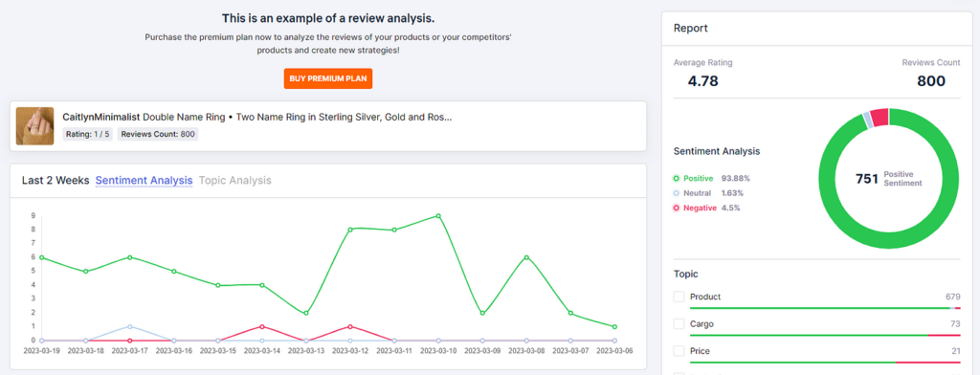Check the Product topic checkbox
Image resolution: width=980 pixels, height=375 pixels.
679,297
